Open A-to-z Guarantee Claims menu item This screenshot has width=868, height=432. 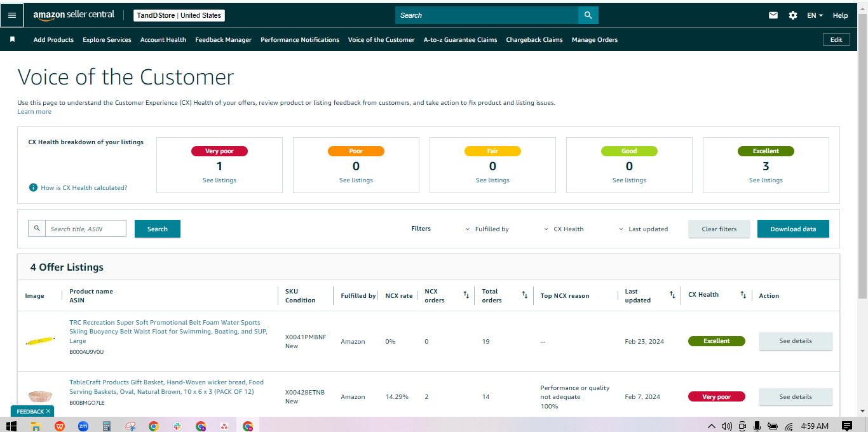(461, 39)
